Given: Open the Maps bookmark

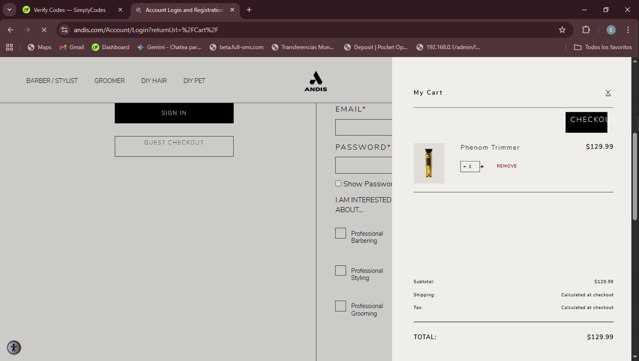Looking at the screenshot, I should (x=40, y=47).
